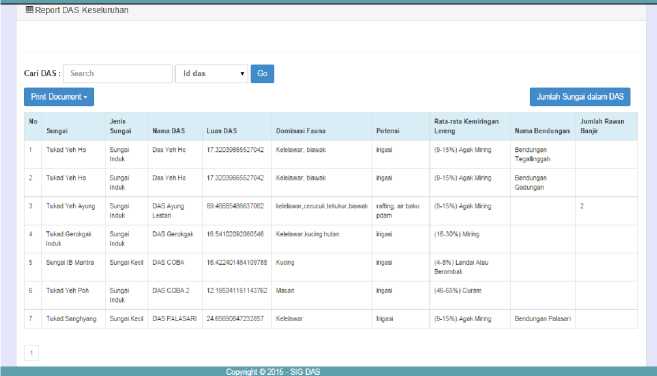The image size is (657, 376).
Task: Go to pagination page 1
Action: pyautogui.click(x=31, y=353)
